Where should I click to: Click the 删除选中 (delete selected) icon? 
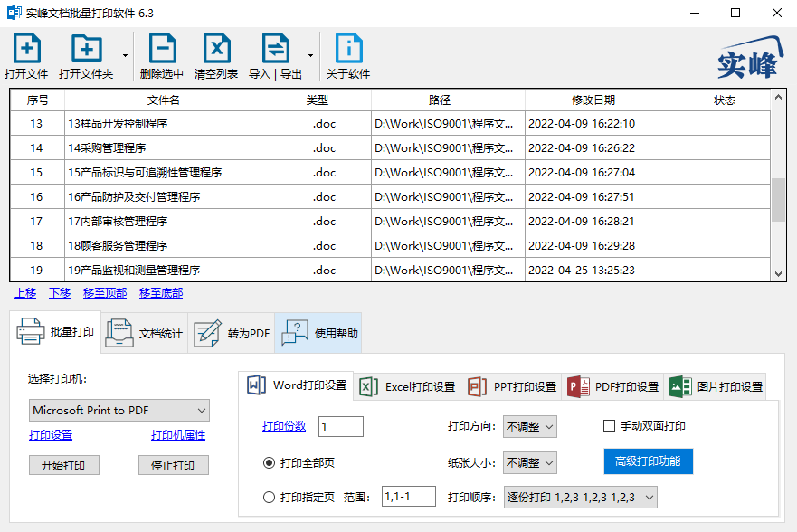click(162, 48)
